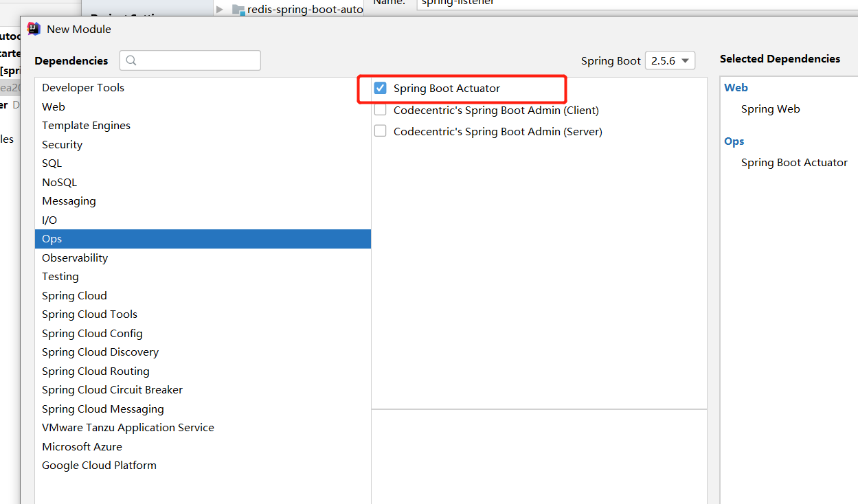Select the Spring Cloud Circuit Breaker category
The height and width of the screenshot is (504, 858).
coord(203,390)
